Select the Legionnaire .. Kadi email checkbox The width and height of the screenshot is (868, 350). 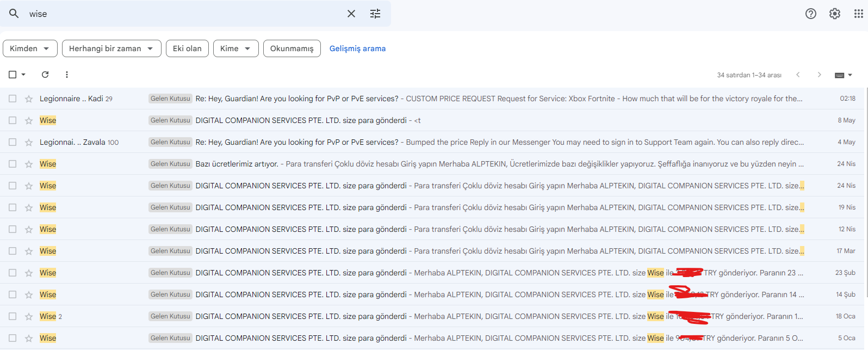pos(13,99)
